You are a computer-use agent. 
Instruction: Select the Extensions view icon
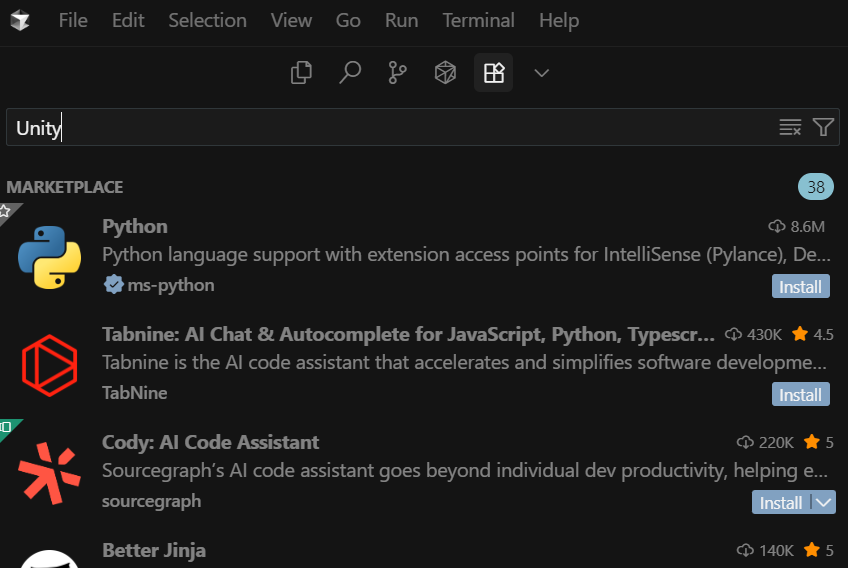(493, 73)
